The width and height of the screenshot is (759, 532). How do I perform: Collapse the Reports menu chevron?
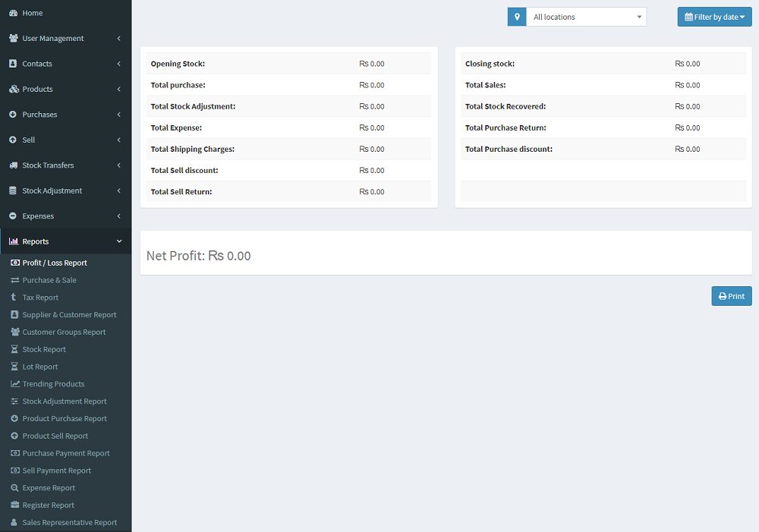click(119, 241)
